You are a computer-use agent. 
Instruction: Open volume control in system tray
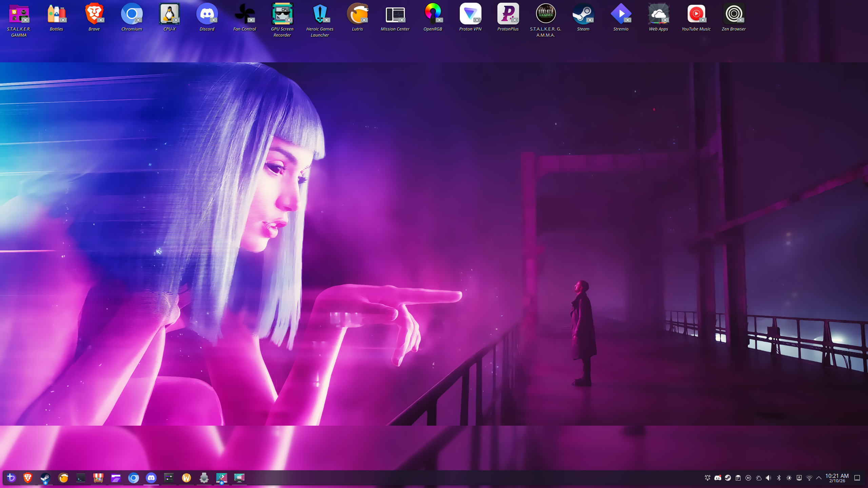(769, 478)
